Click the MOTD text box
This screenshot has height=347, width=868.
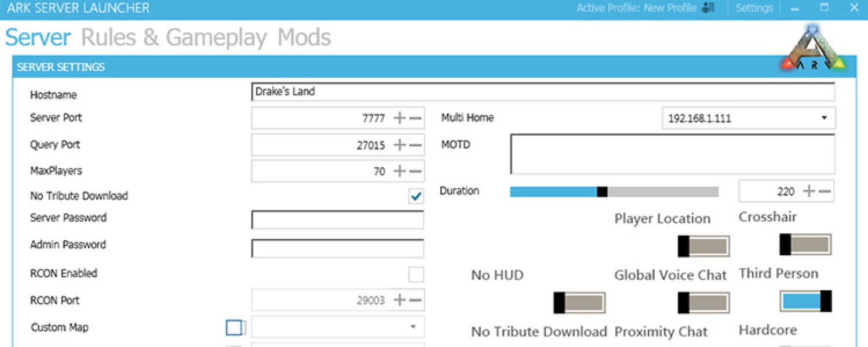673,154
